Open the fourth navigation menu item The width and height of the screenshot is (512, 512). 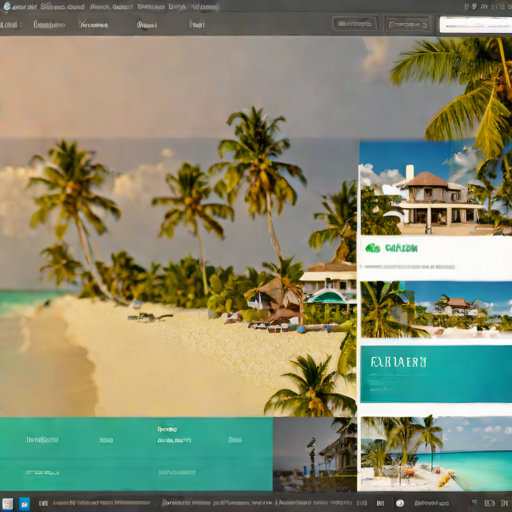point(147,25)
